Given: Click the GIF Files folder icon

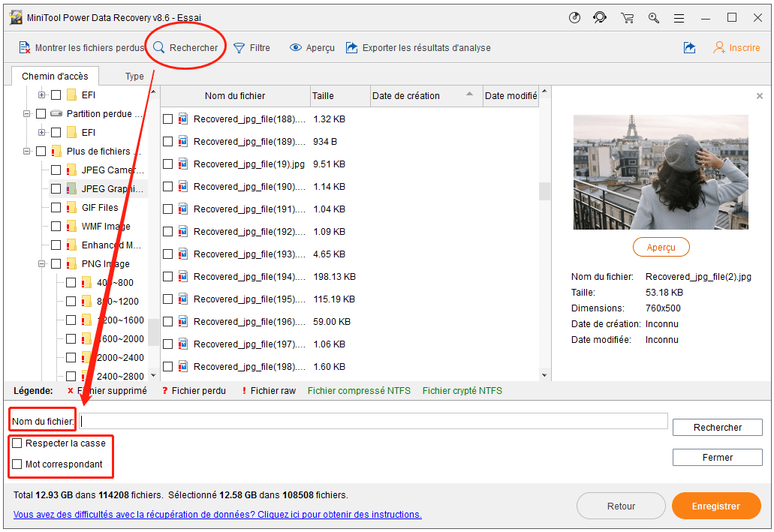Looking at the screenshot, I should point(71,207).
